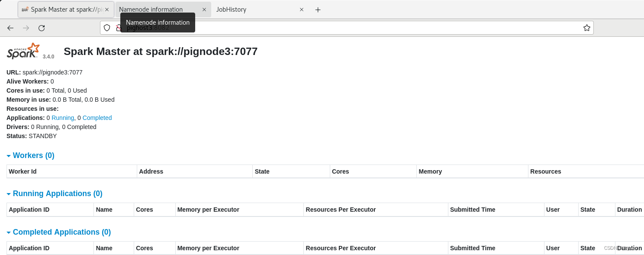Click the Apache Spark logo
The height and width of the screenshot is (255, 644).
coord(23,51)
